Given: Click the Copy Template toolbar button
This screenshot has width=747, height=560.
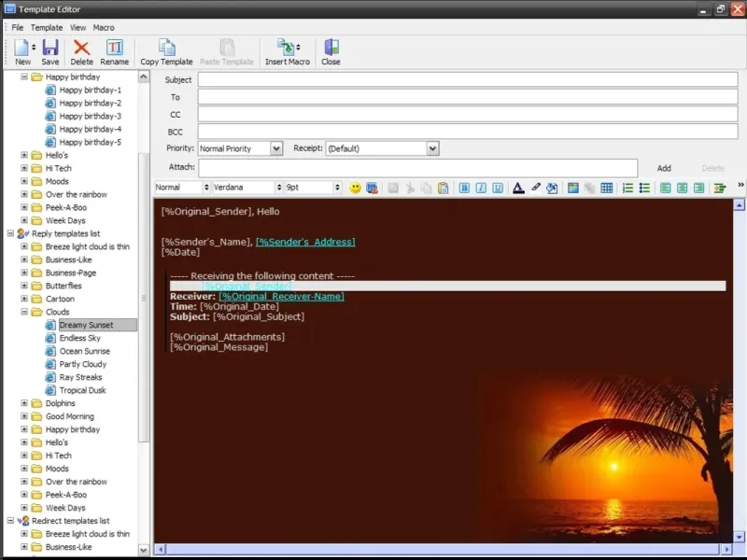Looking at the screenshot, I should tap(166, 51).
